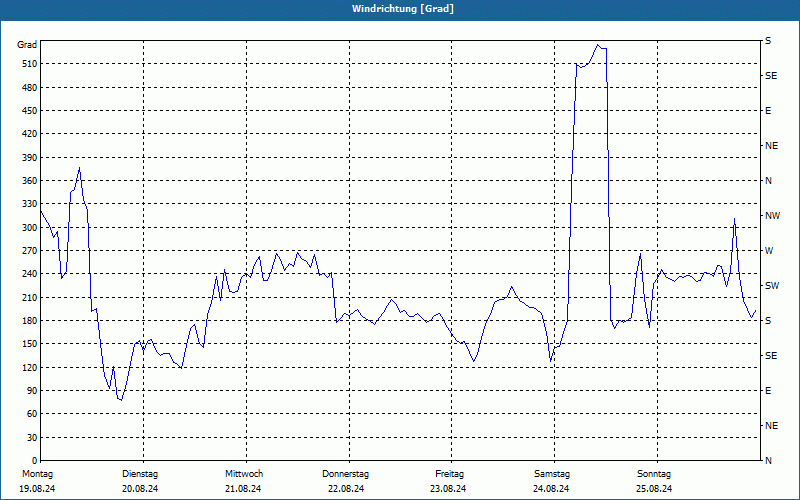
Task: Select the date 22.08.24
Action: tap(346, 489)
